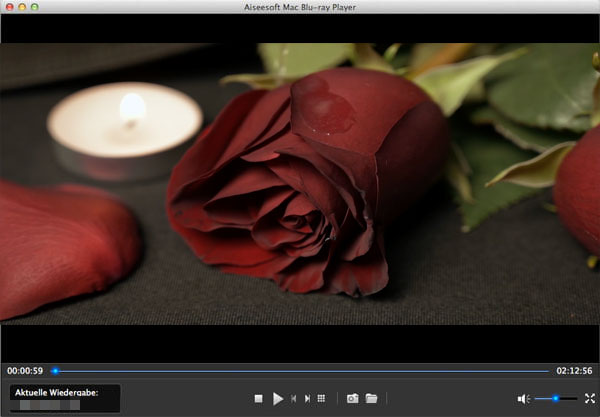Click the blurred file name under Aktuelle Wiedergabe

(47, 406)
